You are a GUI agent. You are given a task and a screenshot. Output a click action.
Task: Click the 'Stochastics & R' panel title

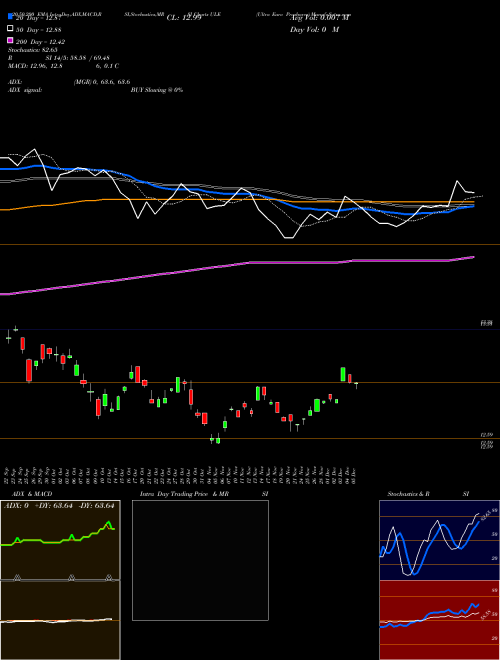pos(408,494)
